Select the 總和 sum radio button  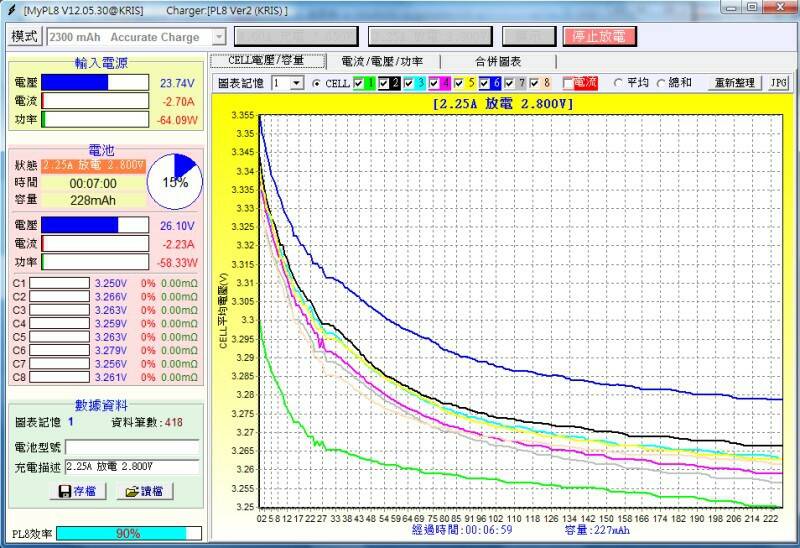click(x=661, y=83)
